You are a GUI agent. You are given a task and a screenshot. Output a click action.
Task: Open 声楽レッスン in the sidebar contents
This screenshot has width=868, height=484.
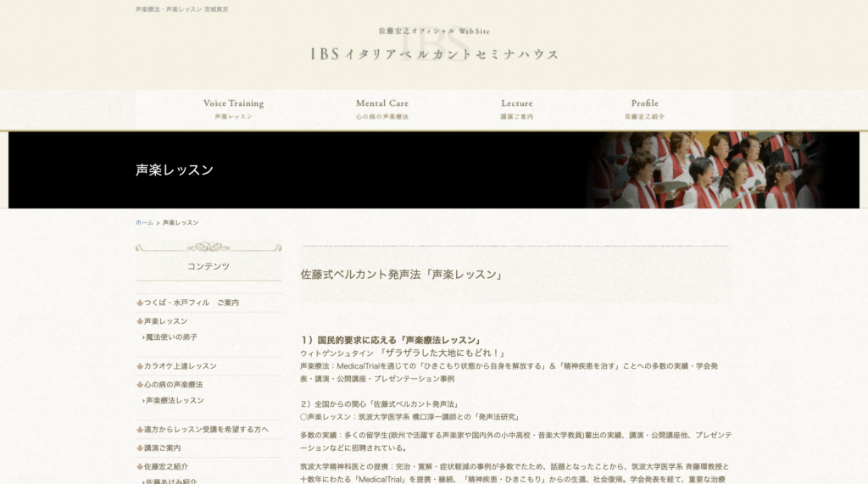(165, 321)
